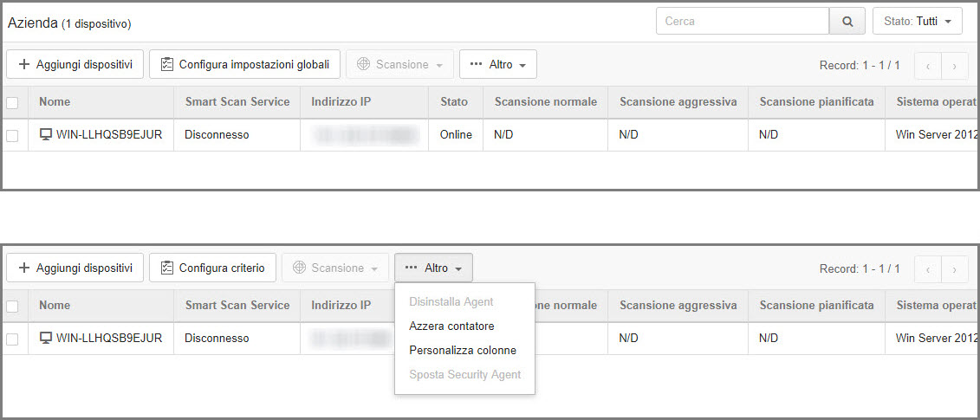Check the device row checkbox in bottom table
Viewport: 980px width, 420px height.
click(12, 339)
